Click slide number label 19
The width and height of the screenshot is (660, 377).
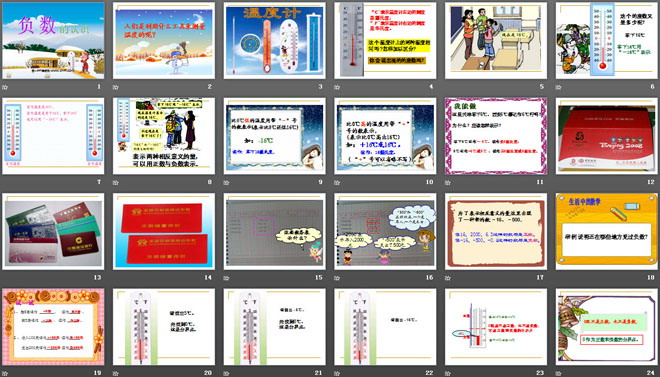(x=98, y=372)
